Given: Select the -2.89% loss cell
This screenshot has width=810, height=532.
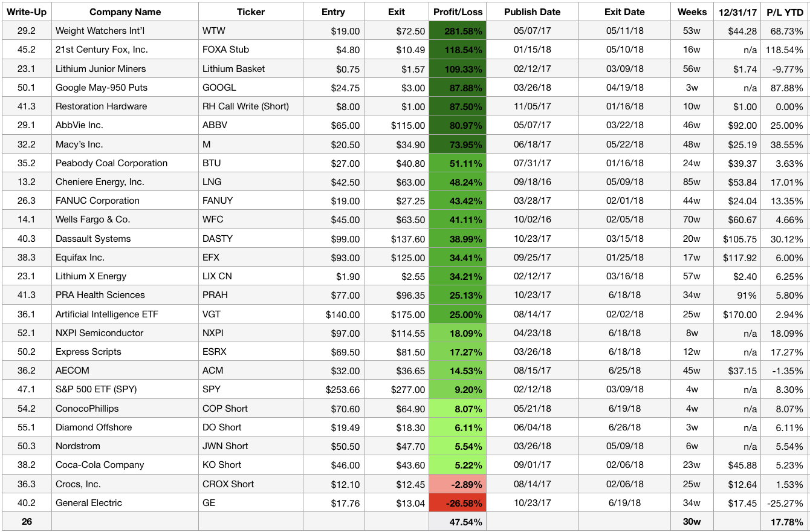Looking at the screenshot, I should [x=458, y=484].
